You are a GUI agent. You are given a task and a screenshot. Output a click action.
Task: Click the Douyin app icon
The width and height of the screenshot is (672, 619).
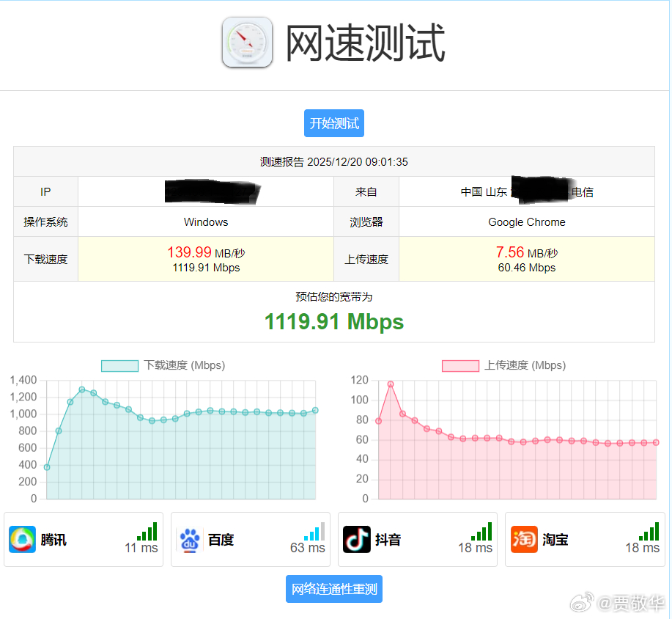[356, 539]
